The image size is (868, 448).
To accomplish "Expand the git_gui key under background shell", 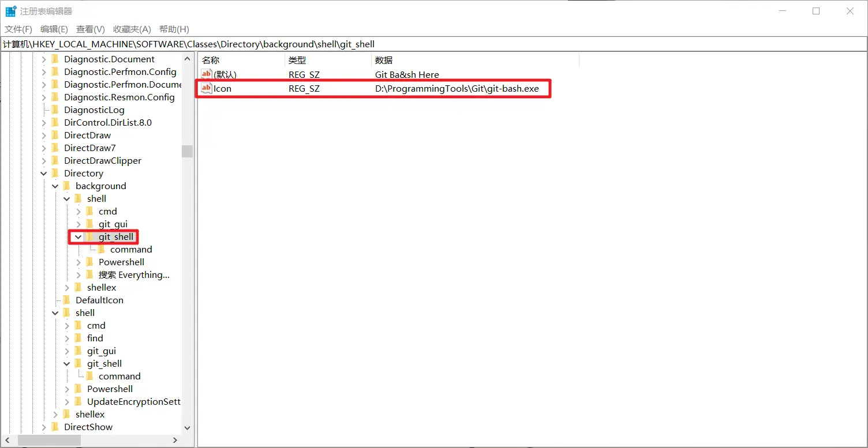I will pos(78,224).
